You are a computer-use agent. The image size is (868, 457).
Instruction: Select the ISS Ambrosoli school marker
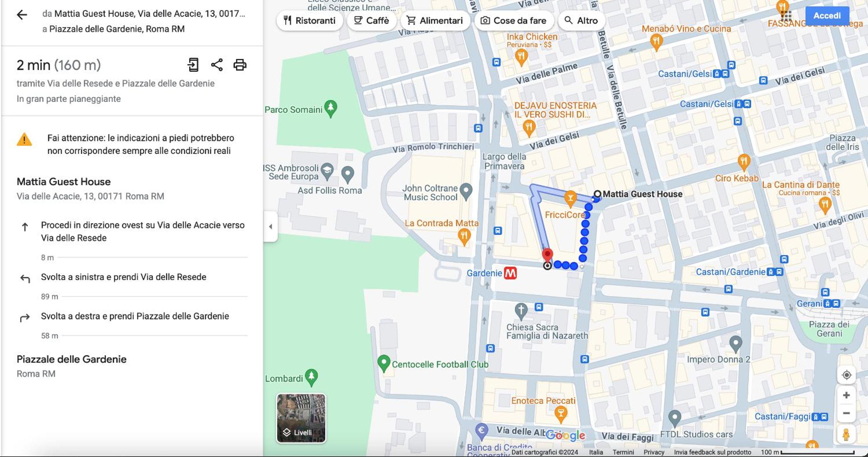click(327, 171)
